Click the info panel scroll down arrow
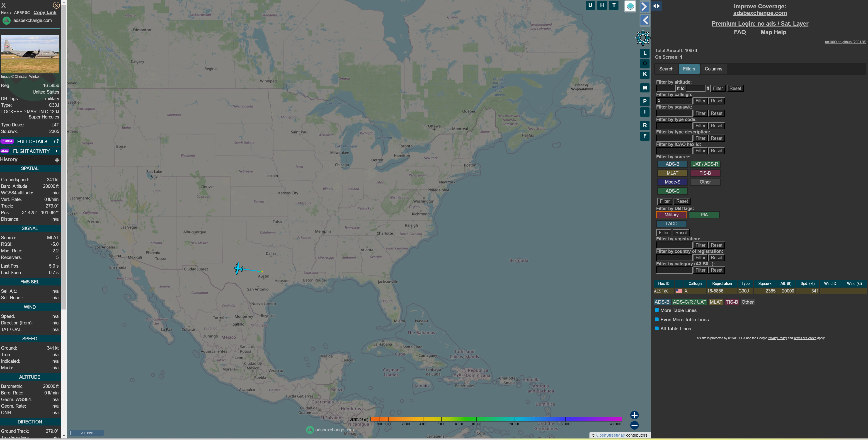The height and width of the screenshot is (440, 868). click(64, 436)
